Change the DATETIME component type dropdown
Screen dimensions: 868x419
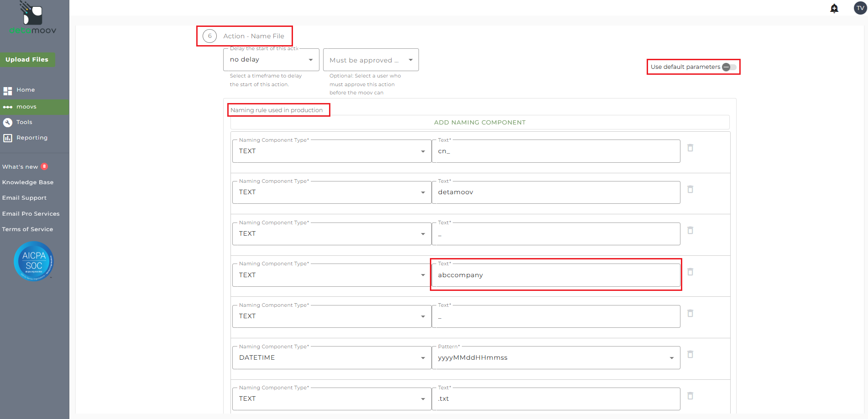[332, 358]
